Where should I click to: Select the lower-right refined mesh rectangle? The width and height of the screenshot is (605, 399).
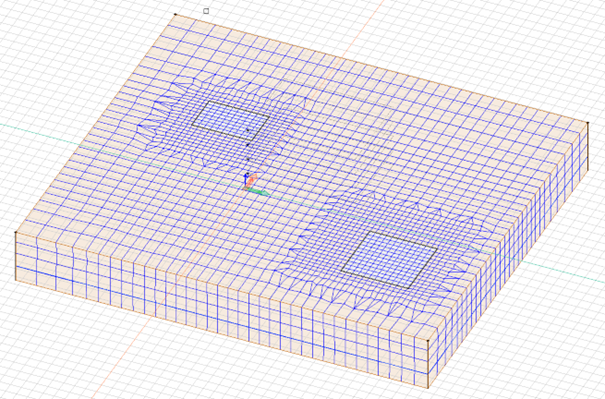[x=389, y=259]
